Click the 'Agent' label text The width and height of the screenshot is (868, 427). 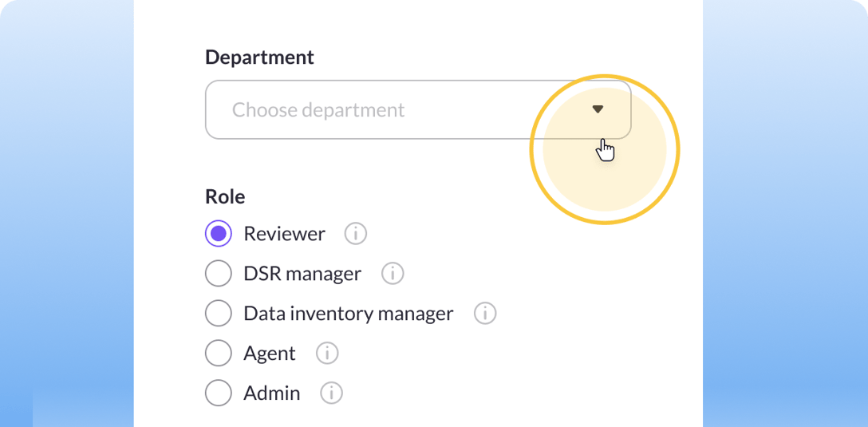[x=270, y=354]
